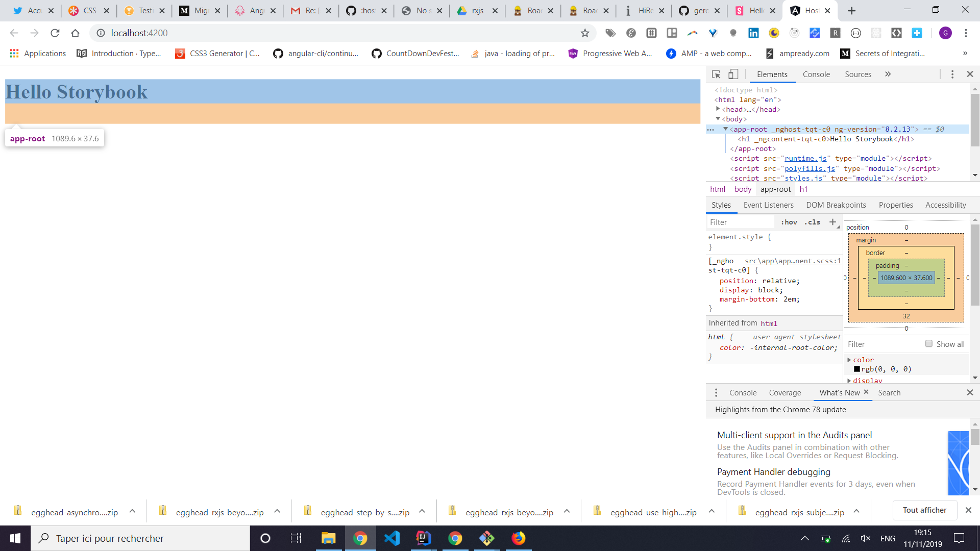Click the black color swatch rgb(0, 0, 0)
The height and width of the screenshot is (551, 980).
[x=857, y=369]
